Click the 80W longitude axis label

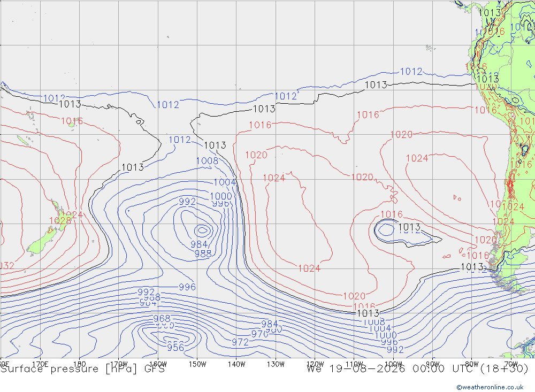[x=472, y=364]
